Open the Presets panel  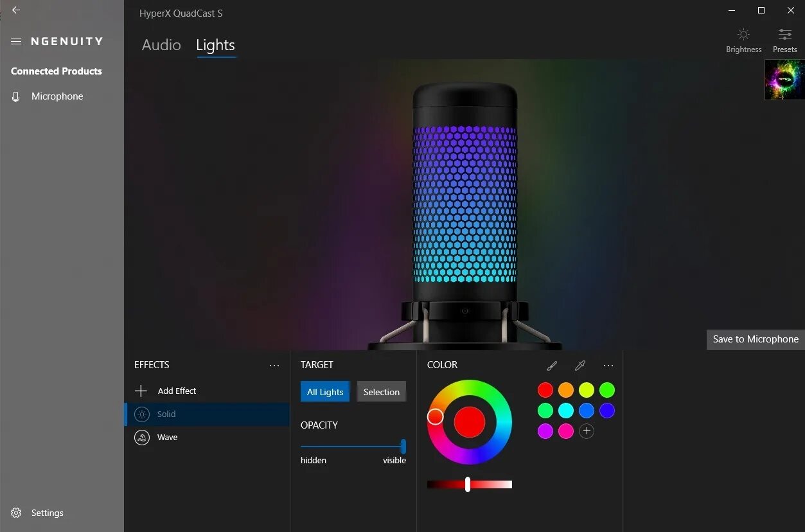pyautogui.click(x=784, y=40)
